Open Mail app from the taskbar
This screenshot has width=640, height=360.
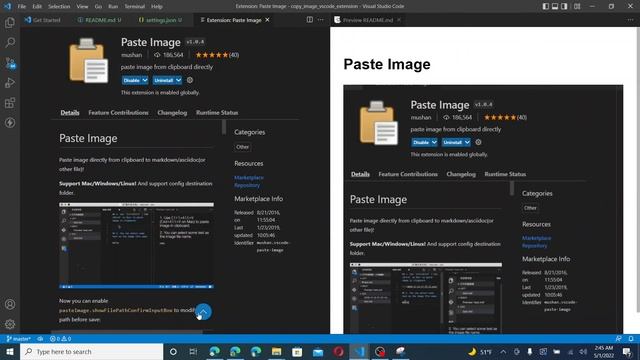click(318, 351)
